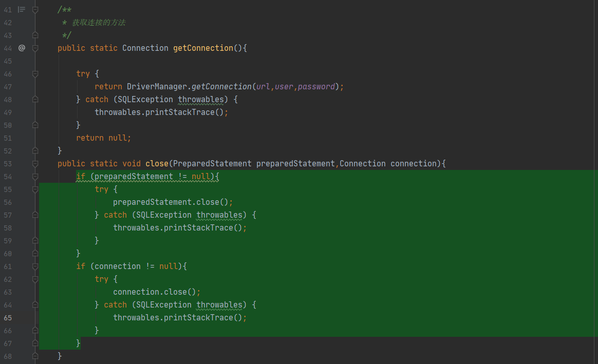Viewport: 598px width, 364px height.
Task: Click the Chinese comment text on line 42
Action: [x=99, y=23]
